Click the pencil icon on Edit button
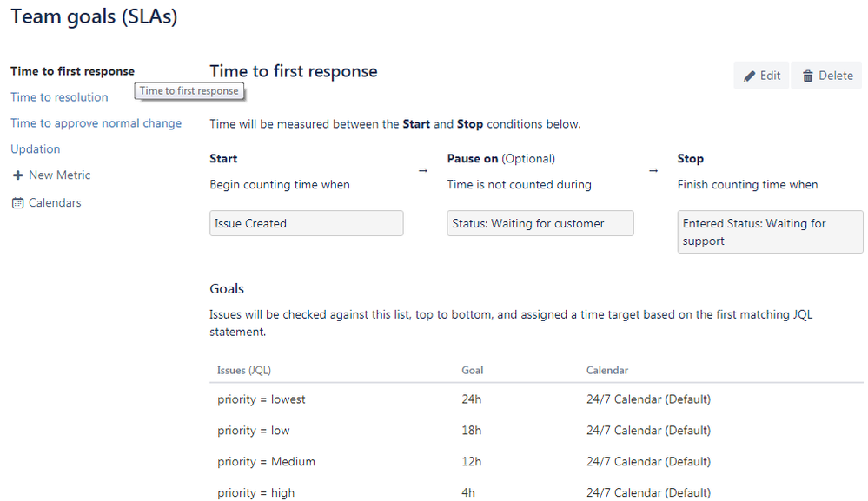Image resolution: width=868 pixels, height=501 pixels. tap(749, 76)
